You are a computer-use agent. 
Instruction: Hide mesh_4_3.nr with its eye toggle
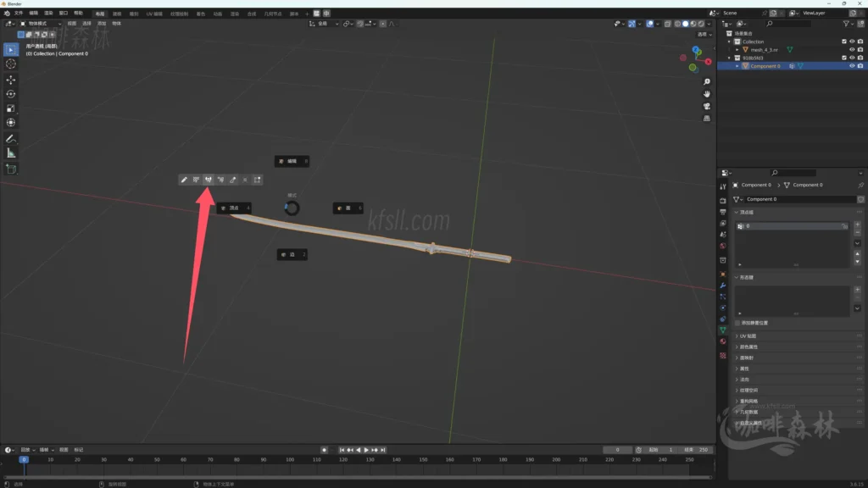click(852, 48)
